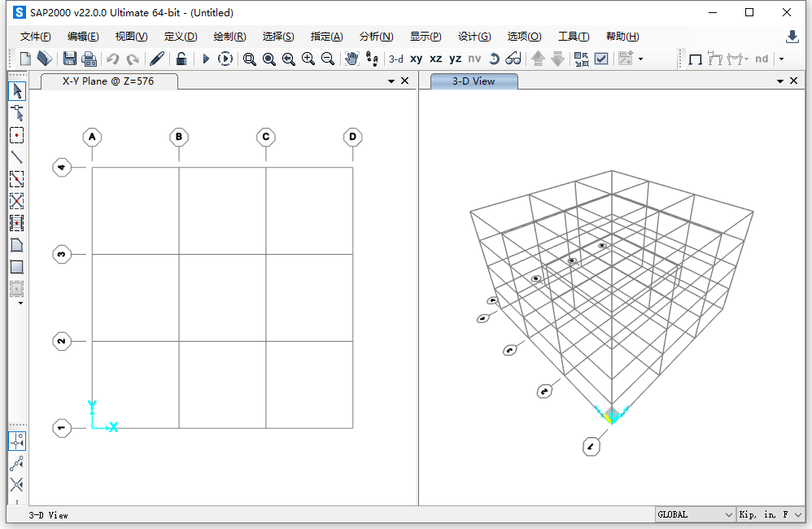Expand the 3-D View window list arrow
Screen dimensions: 812x529
click(x=780, y=81)
